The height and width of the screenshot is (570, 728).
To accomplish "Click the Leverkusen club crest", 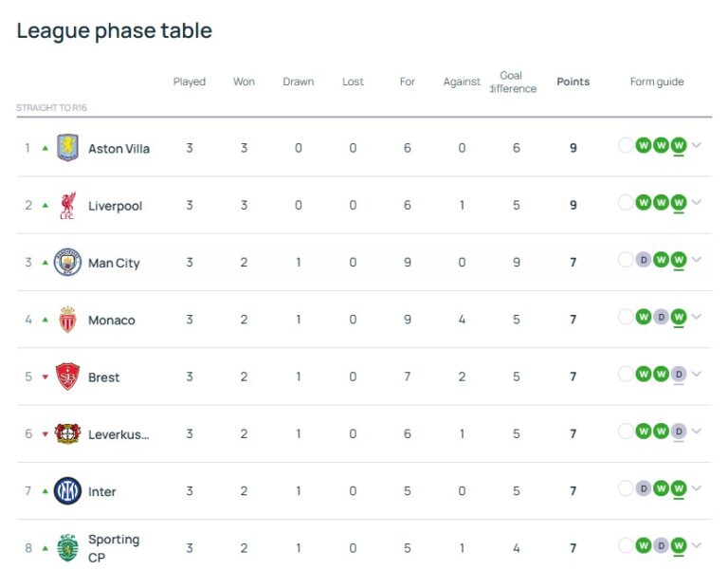I will (x=67, y=433).
